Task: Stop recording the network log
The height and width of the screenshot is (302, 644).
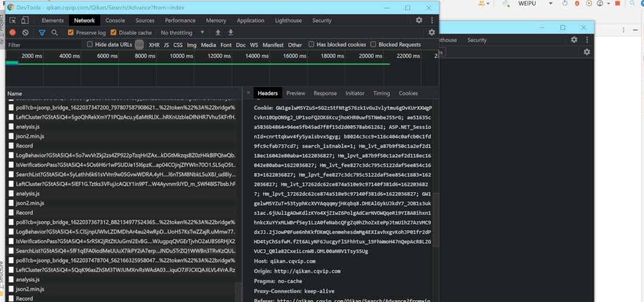Action: [x=13, y=33]
